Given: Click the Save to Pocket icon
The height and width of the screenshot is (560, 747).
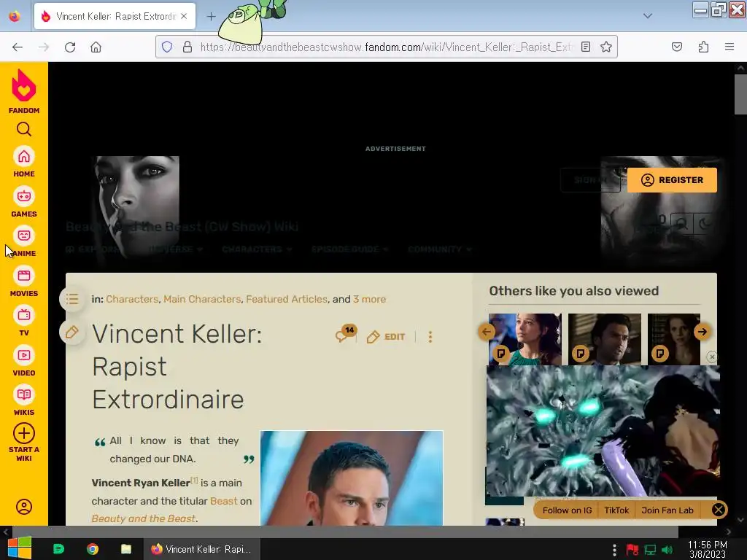Looking at the screenshot, I should click(x=677, y=47).
